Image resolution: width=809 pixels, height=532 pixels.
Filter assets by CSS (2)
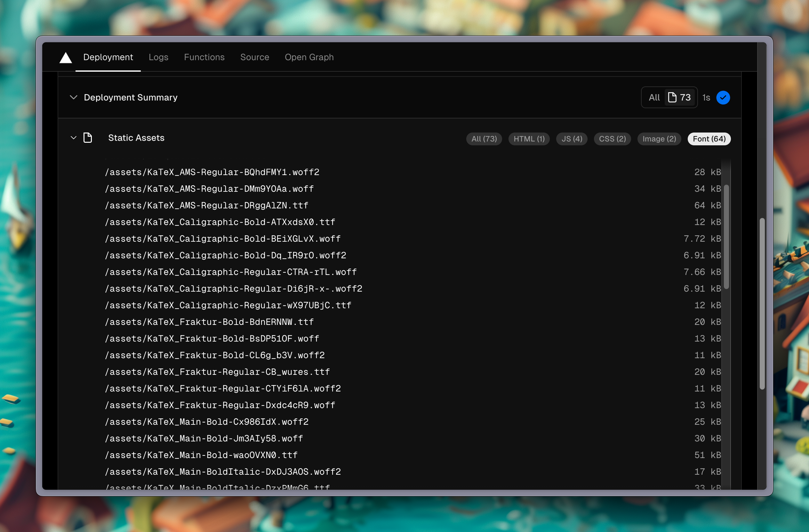tap(612, 139)
